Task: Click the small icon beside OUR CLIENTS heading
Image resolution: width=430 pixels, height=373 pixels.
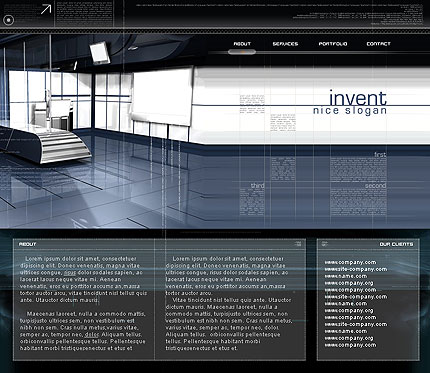Action: click(x=325, y=244)
